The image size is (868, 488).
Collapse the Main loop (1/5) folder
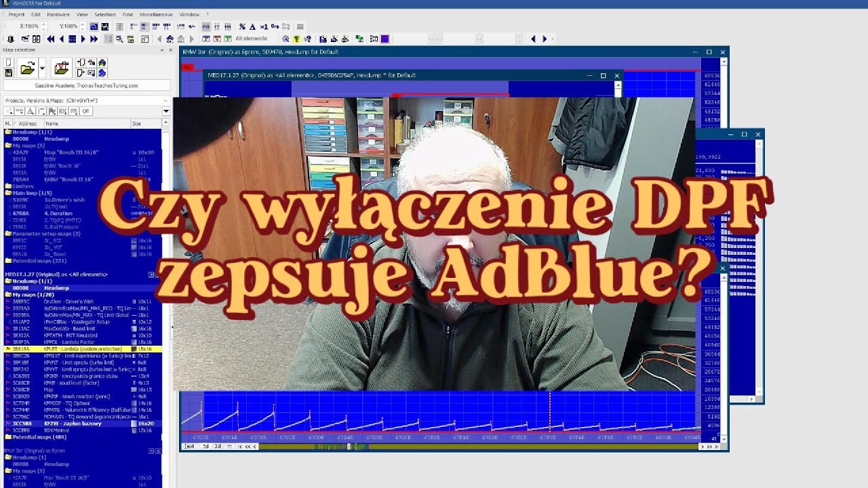coord(8,193)
